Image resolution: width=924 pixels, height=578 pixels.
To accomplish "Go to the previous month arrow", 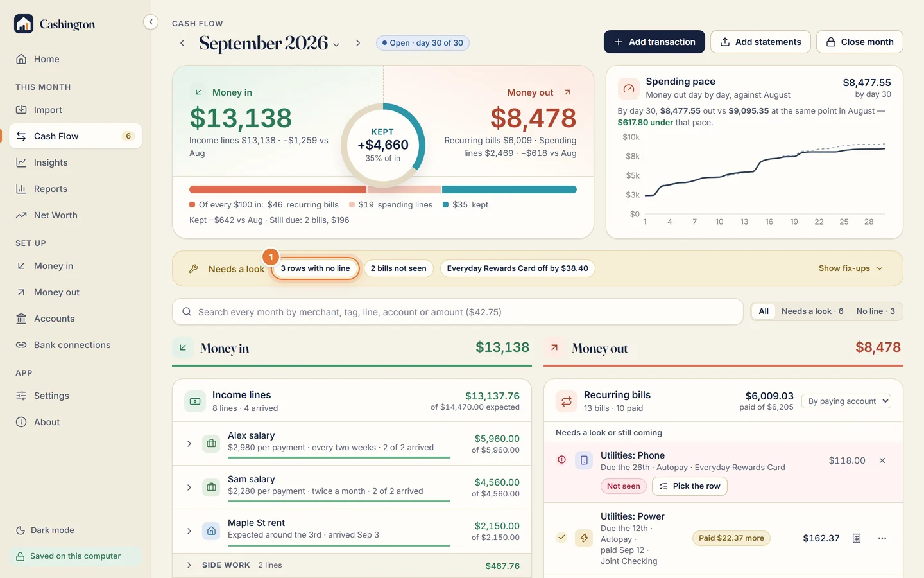I will click(x=182, y=43).
